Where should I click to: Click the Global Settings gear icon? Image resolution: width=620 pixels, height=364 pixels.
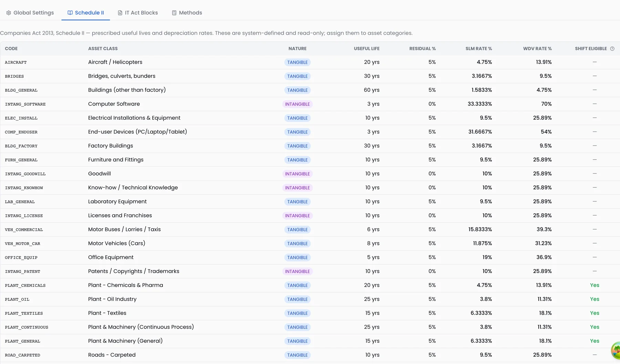point(9,13)
